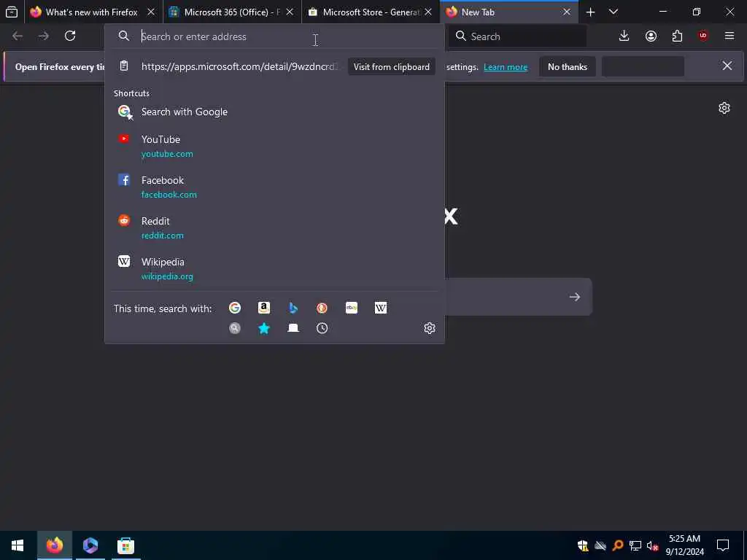
Task: Open Firefox View pinned tab icon
Action: click(12, 12)
